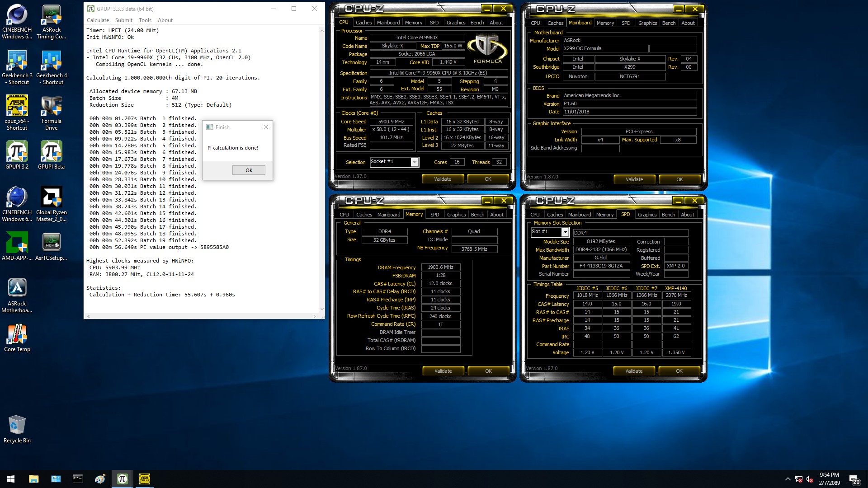Screen dimensions: 868x488
Task: Click the muted volume tray icon
Action: coord(810,479)
